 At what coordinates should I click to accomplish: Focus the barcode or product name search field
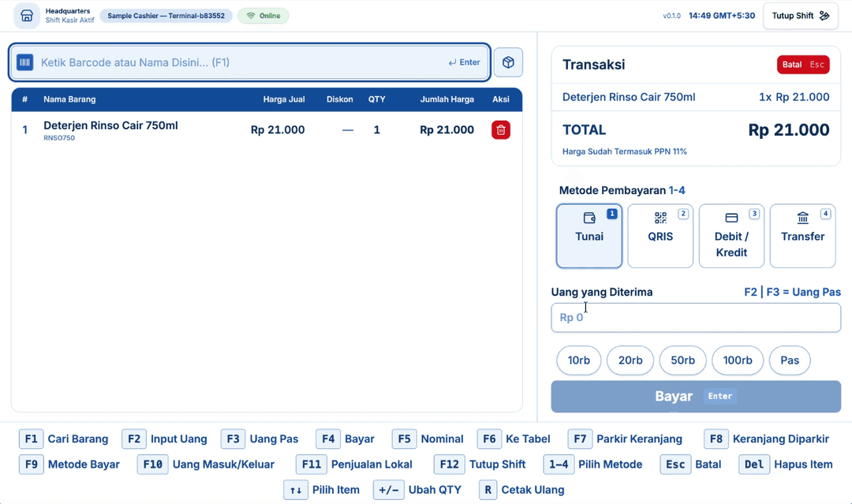(250, 62)
